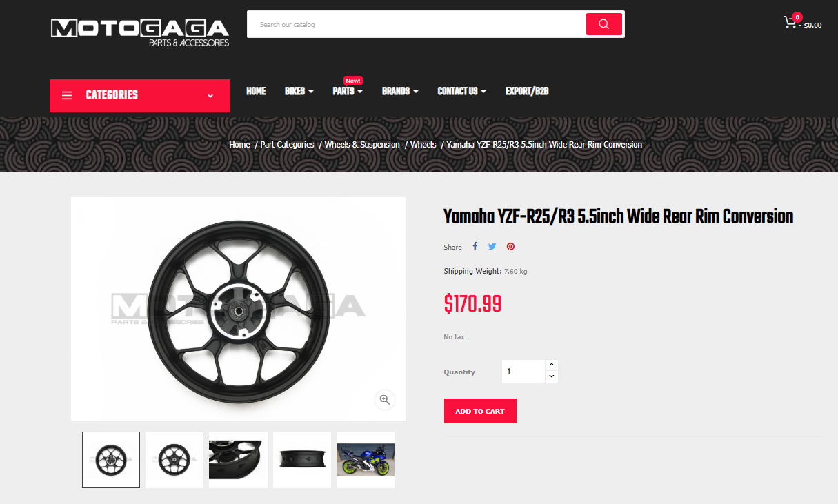This screenshot has width=838, height=504.
Task: Click the hamburger icon in Categories bar
Action: click(67, 95)
